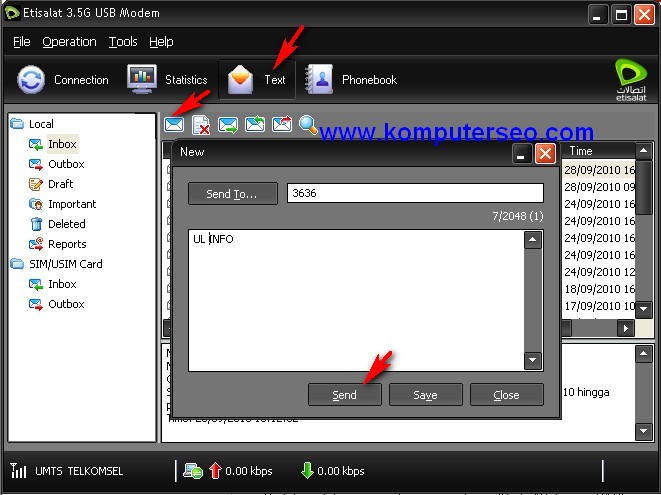The width and height of the screenshot is (661, 495).
Task: Select message row dated 18/09/2010 16
Action: click(599, 289)
